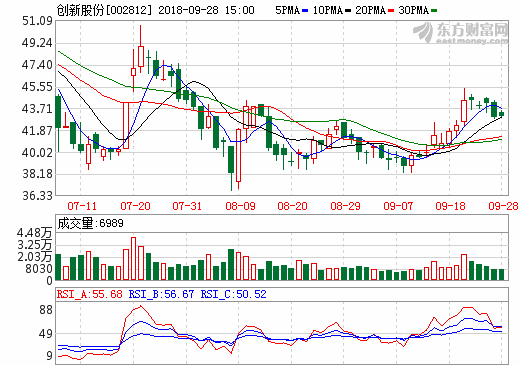The width and height of the screenshot is (520, 365).
Task: Click the RSI_B:56.67 indicator value
Action: tap(161, 294)
